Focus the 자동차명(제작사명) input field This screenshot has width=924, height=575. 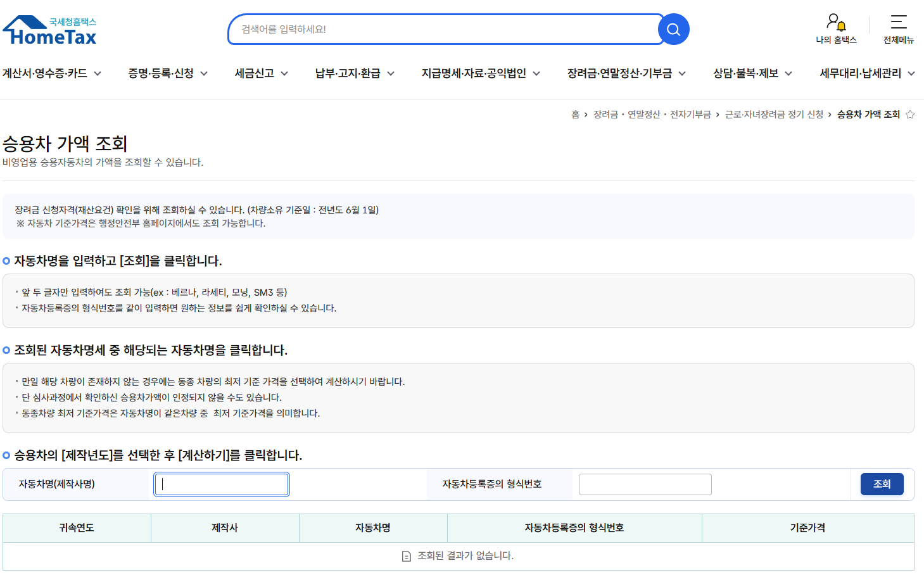222,484
